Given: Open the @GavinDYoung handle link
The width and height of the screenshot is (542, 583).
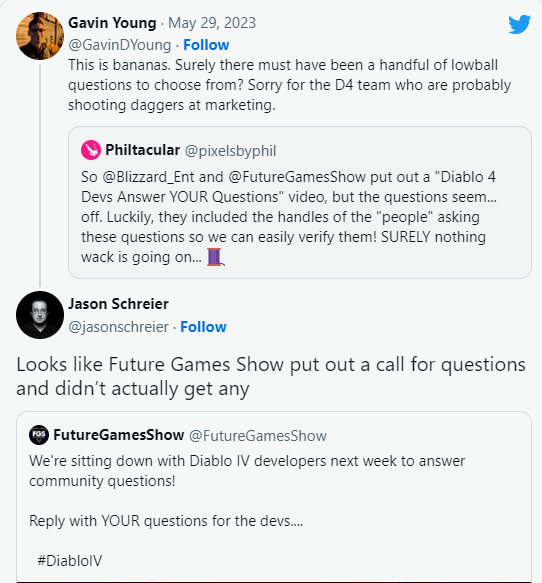Looking at the screenshot, I should (120, 45).
